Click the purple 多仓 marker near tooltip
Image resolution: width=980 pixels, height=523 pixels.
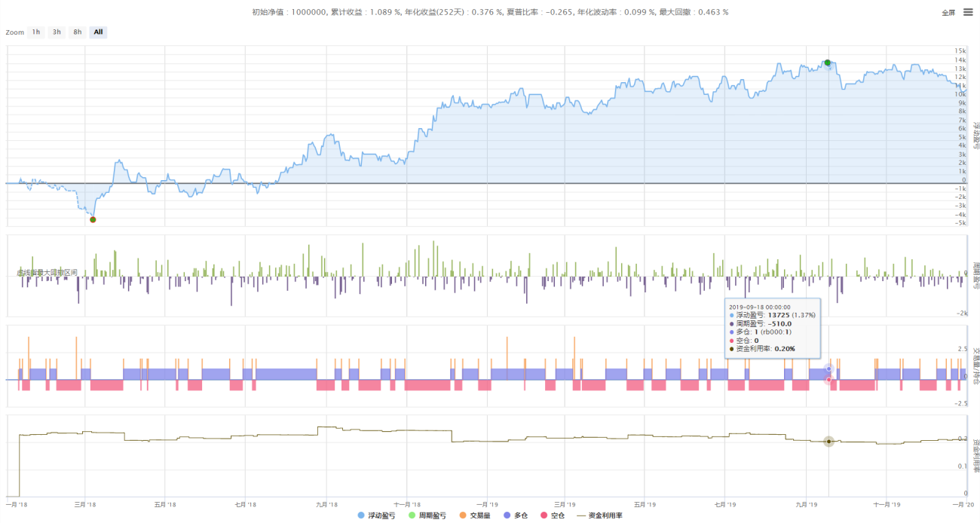click(828, 369)
